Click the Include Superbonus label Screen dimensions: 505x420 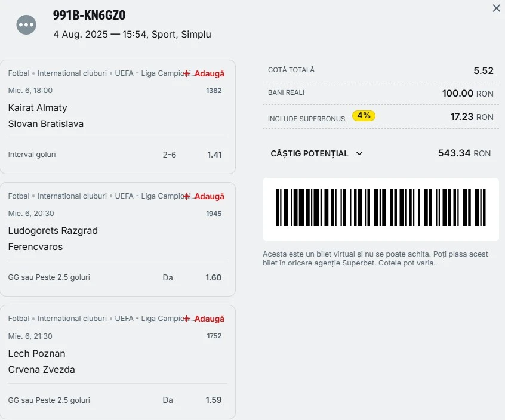306,119
